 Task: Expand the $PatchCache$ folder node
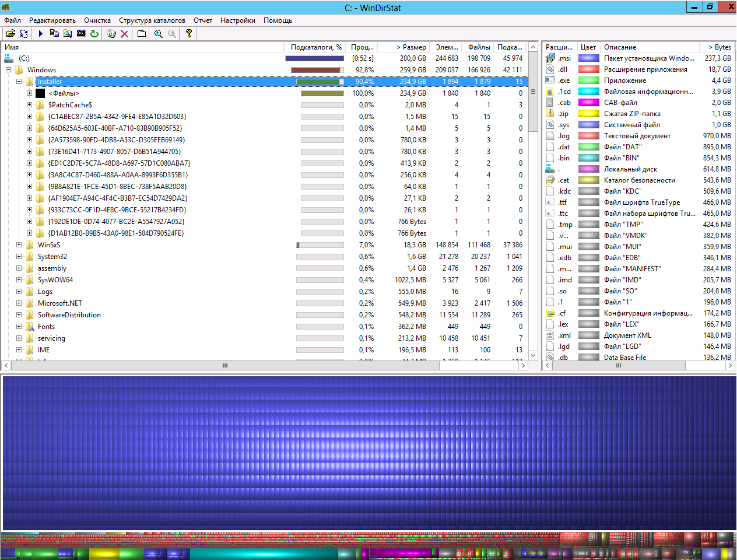tap(30, 105)
